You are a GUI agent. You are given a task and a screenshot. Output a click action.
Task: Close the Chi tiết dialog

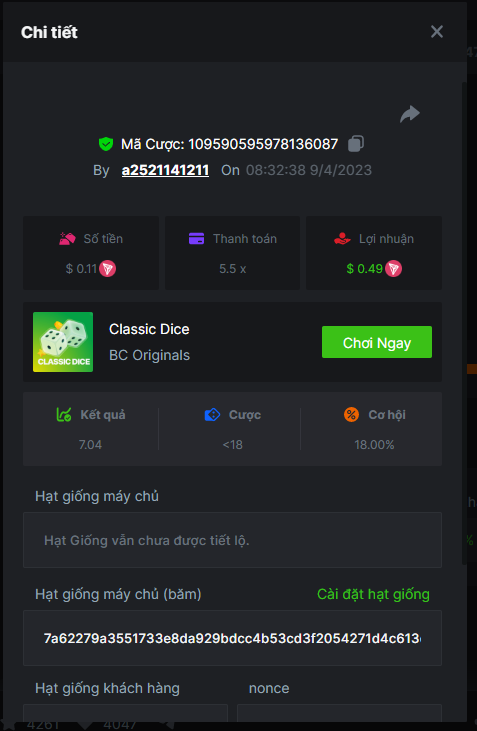(x=437, y=32)
